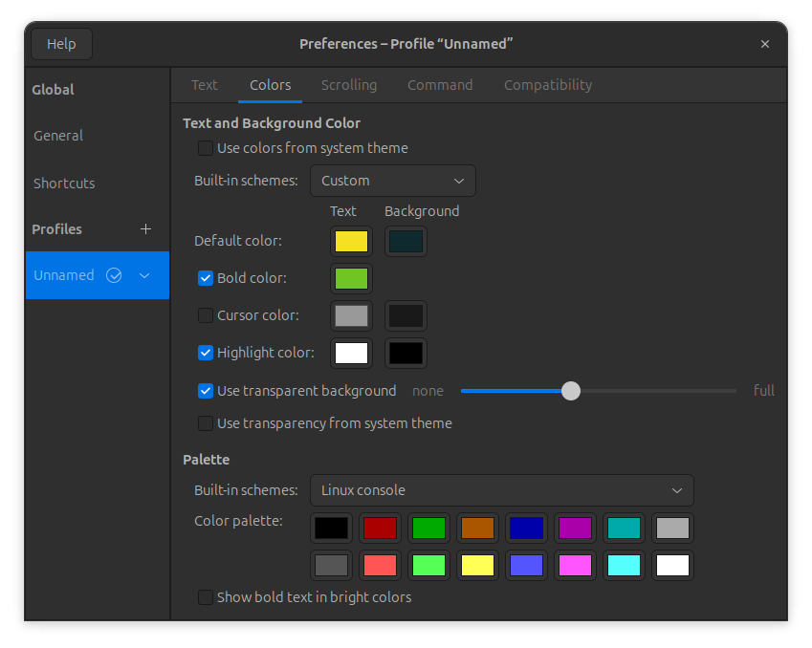The height and width of the screenshot is (648, 812).
Task: Open the Shortcuts settings page
Action: 64,184
